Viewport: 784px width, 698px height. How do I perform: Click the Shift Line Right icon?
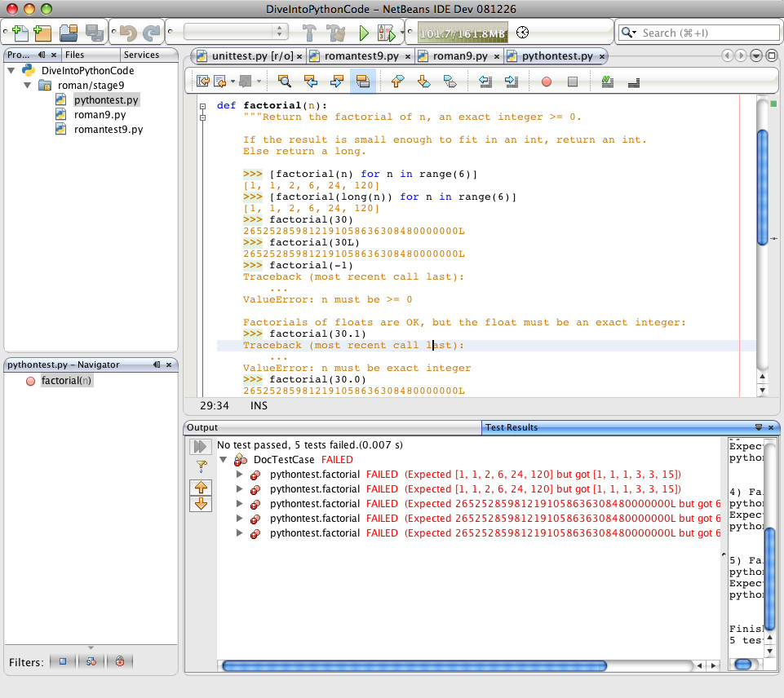511,81
